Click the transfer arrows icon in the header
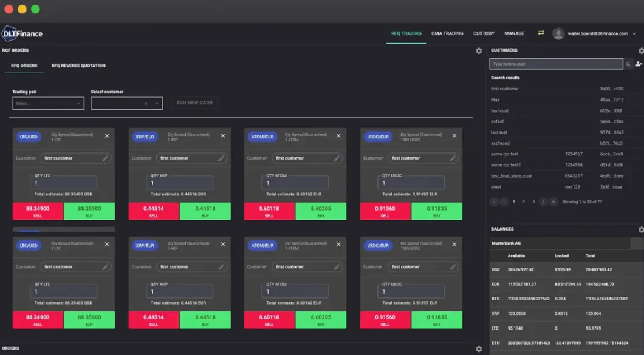Image resolution: width=644 pixels, height=355 pixels. [x=540, y=33]
